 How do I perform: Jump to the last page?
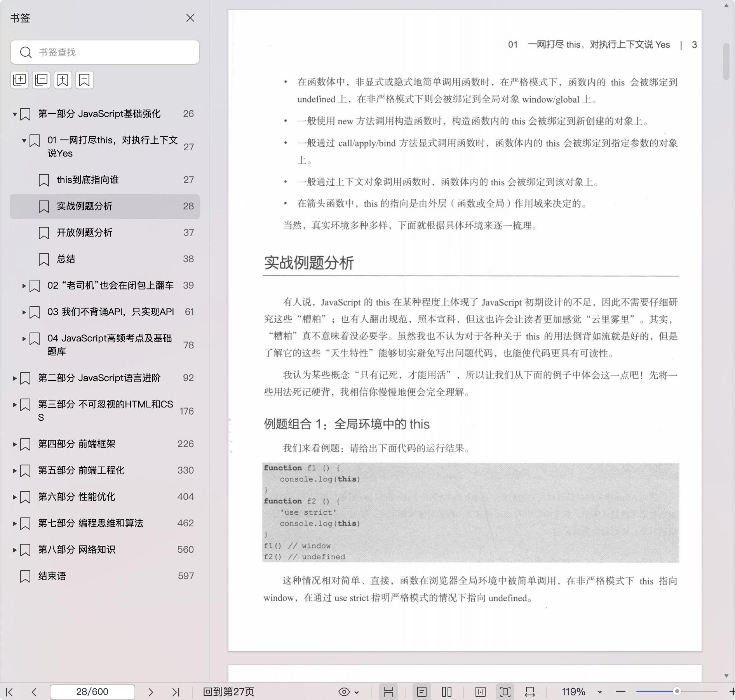pos(176,692)
